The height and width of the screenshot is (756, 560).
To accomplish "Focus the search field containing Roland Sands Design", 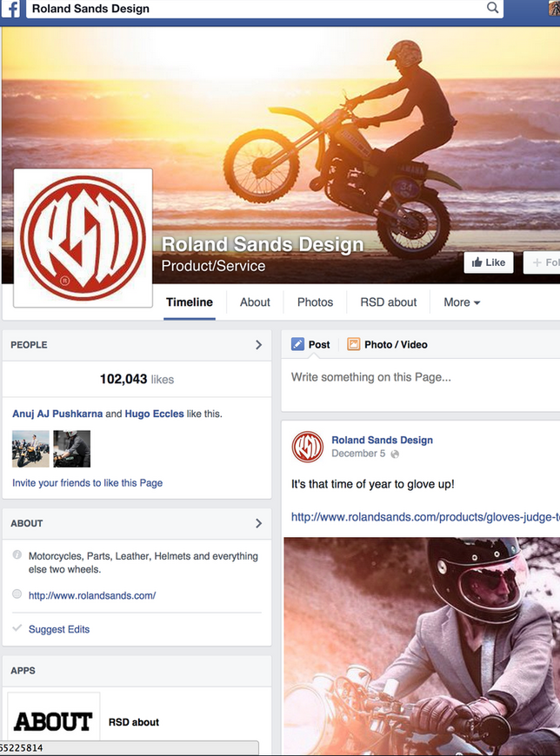I will (x=264, y=9).
